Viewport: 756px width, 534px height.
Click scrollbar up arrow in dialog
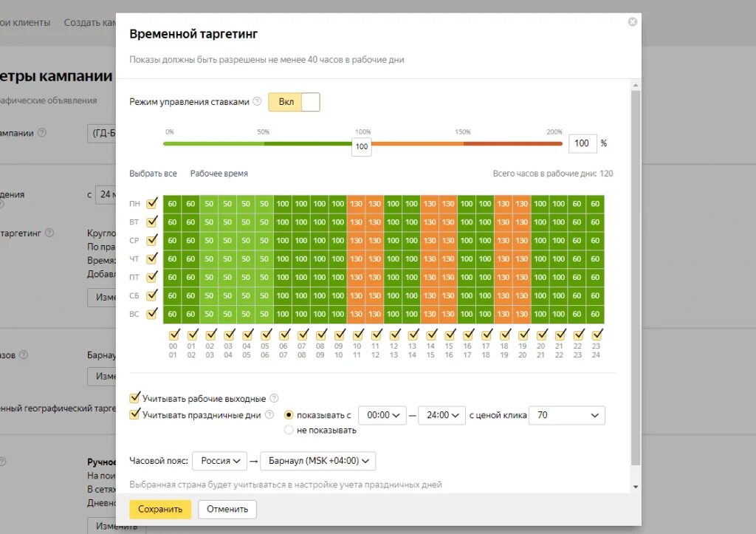636,86
